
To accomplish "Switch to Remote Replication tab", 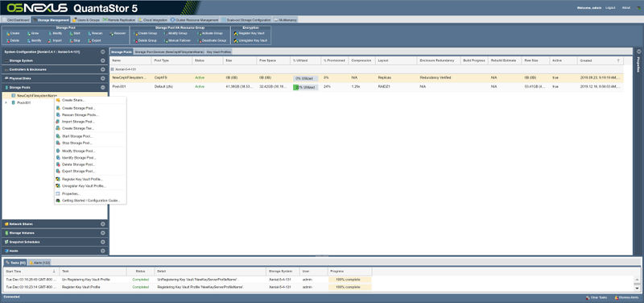I will [119, 19].
